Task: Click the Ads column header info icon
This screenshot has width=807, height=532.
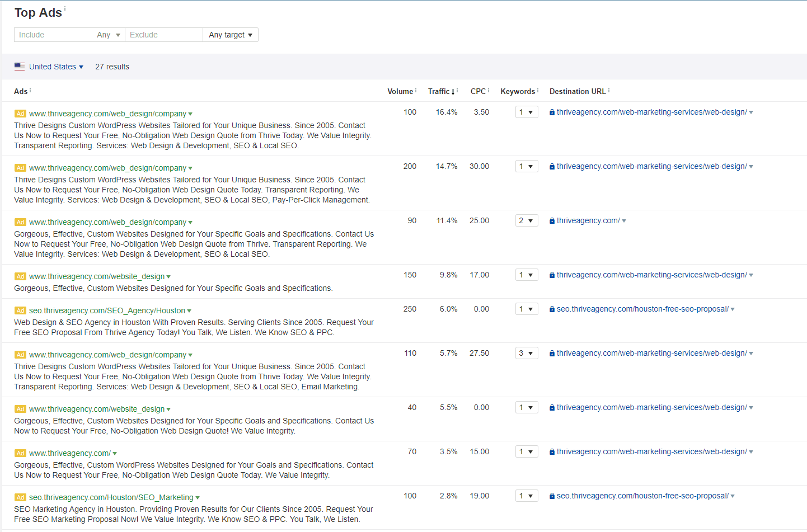Action: [x=29, y=91]
